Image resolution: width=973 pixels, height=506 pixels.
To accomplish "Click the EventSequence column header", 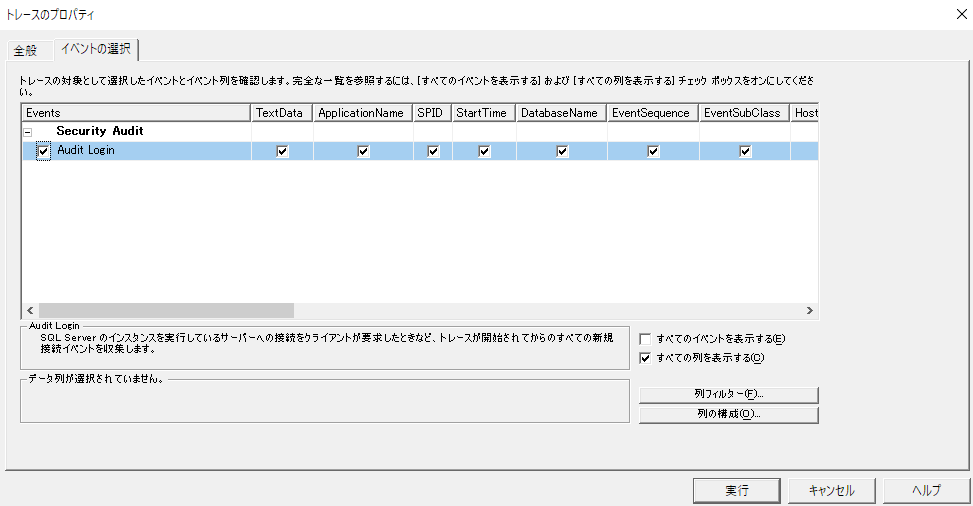I will [x=653, y=113].
